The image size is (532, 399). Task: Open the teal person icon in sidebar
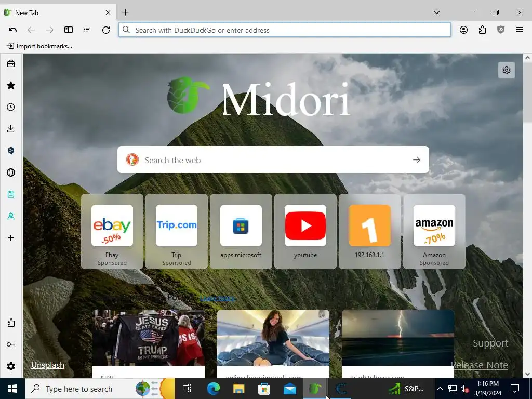pos(11,216)
